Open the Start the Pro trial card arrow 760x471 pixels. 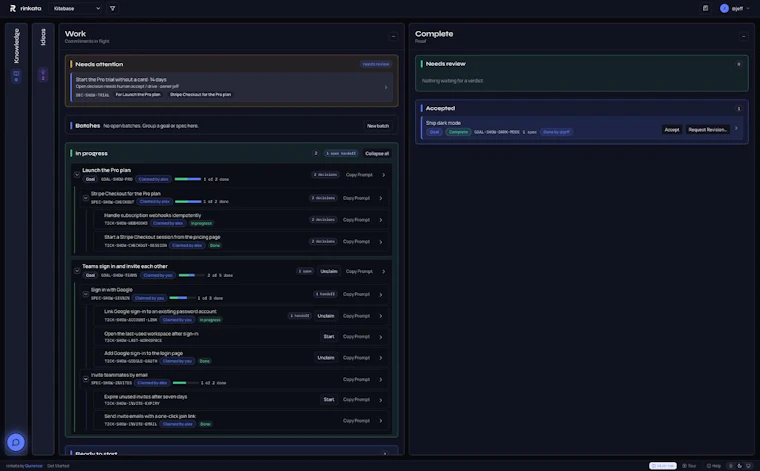coord(386,87)
